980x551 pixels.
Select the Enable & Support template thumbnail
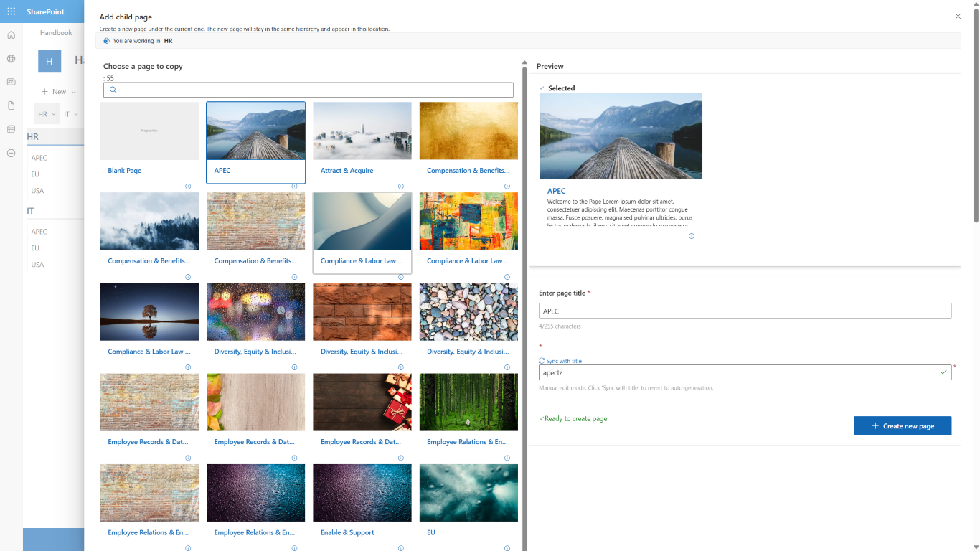point(362,493)
